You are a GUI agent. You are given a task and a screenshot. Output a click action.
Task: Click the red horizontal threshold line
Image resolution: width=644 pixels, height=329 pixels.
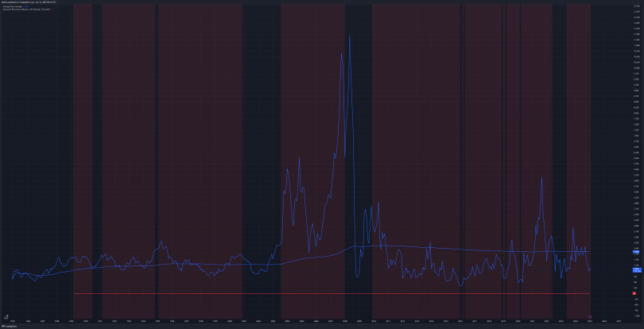318,294
